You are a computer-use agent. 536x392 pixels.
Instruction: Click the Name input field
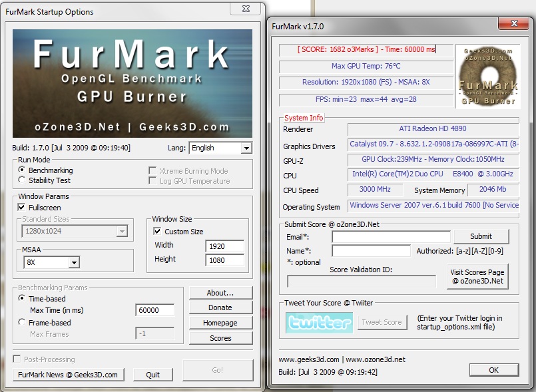point(372,251)
